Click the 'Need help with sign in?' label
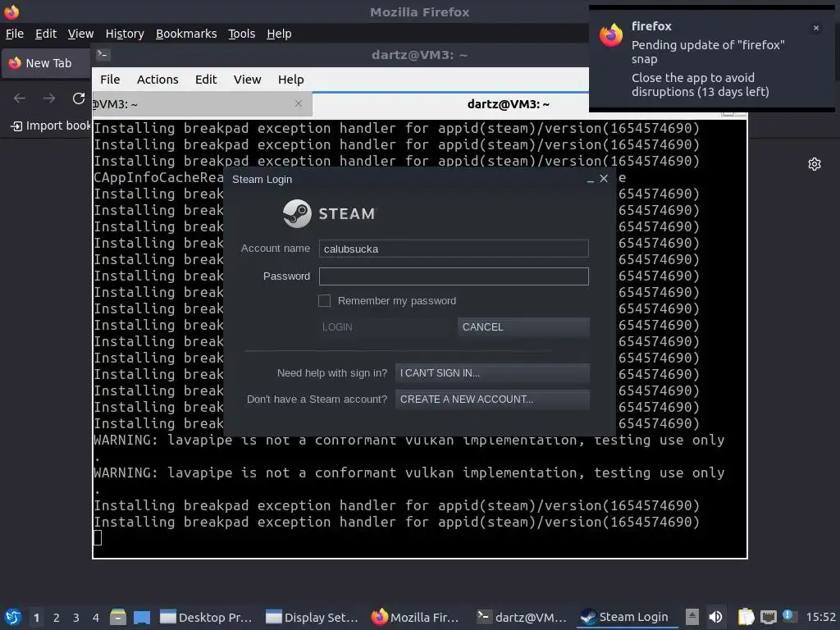This screenshot has width=840, height=630. [332, 373]
